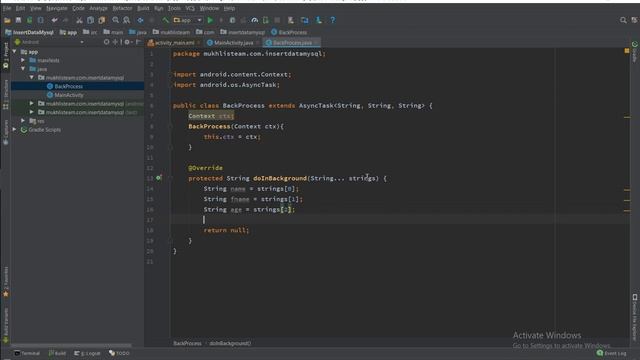Open the Event Log panel
The width and height of the screenshot is (640, 360).
(x=611, y=353)
